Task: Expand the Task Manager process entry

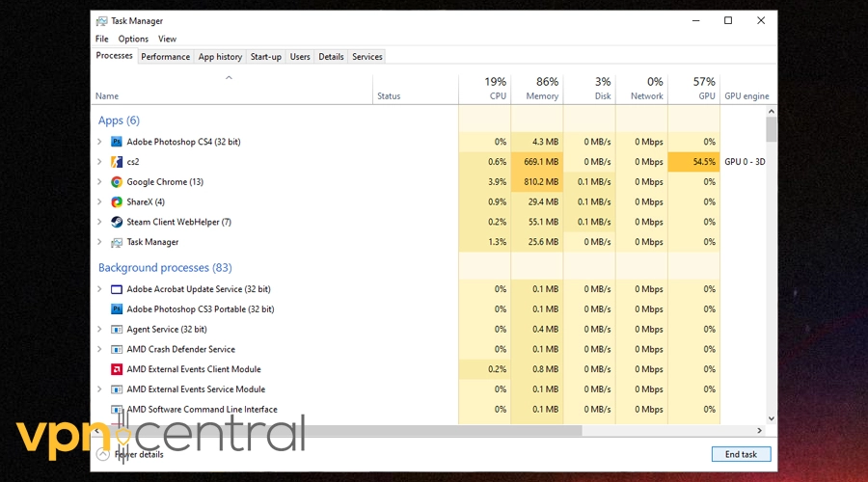Action: [x=99, y=242]
